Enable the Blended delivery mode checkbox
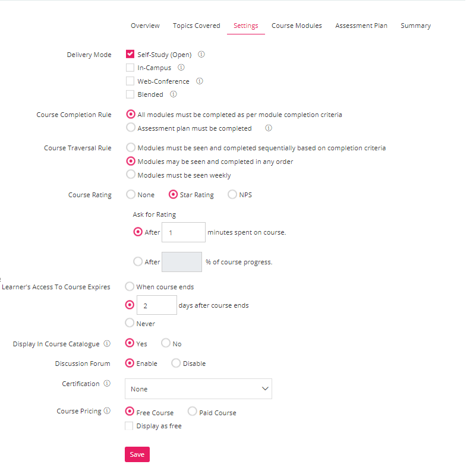The image size is (476, 474). coord(130,94)
